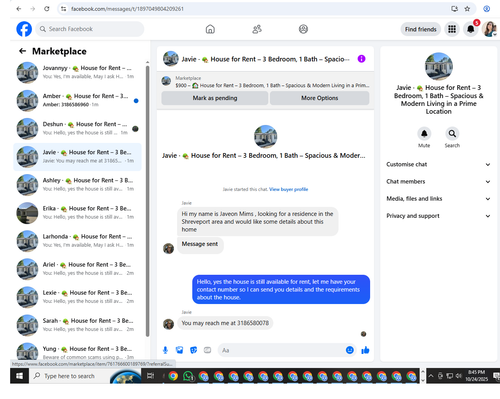The width and height of the screenshot is (500, 399).
Task: Expand the Customise chat section
Action: point(438,164)
